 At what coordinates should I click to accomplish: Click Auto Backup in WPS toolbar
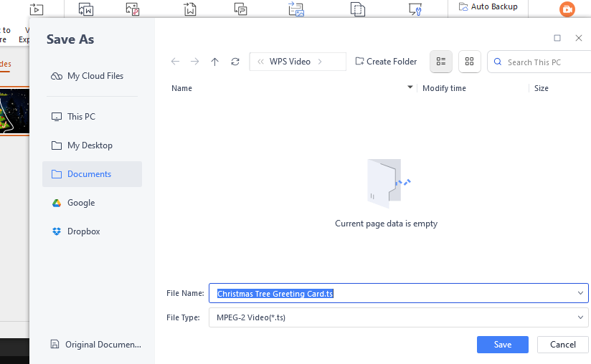[488, 6]
